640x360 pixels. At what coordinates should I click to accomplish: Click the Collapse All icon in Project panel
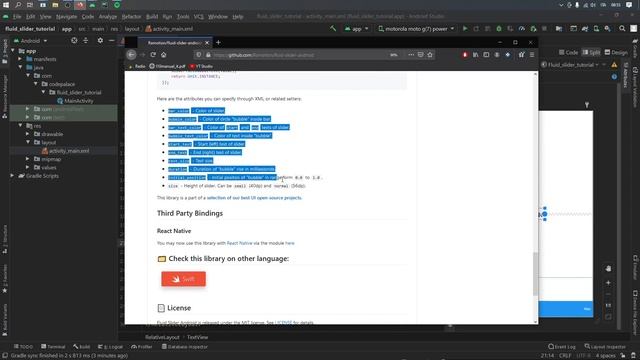tap(86, 40)
